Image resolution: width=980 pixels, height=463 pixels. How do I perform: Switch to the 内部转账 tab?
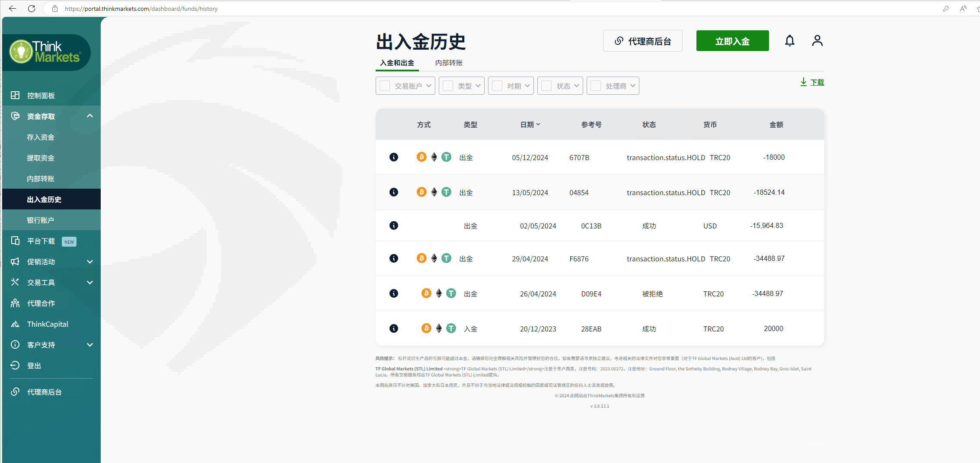pos(449,63)
